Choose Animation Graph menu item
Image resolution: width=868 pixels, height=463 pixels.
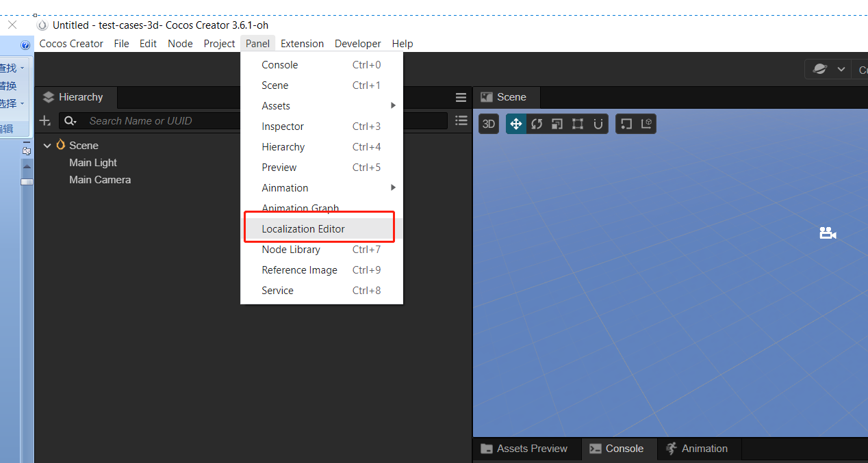[x=322, y=208]
